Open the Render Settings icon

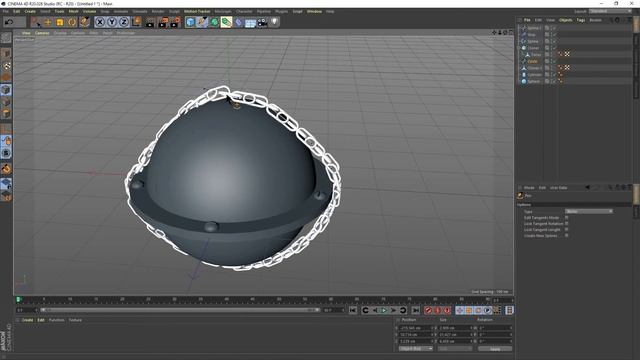pyautogui.click(x=176, y=22)
